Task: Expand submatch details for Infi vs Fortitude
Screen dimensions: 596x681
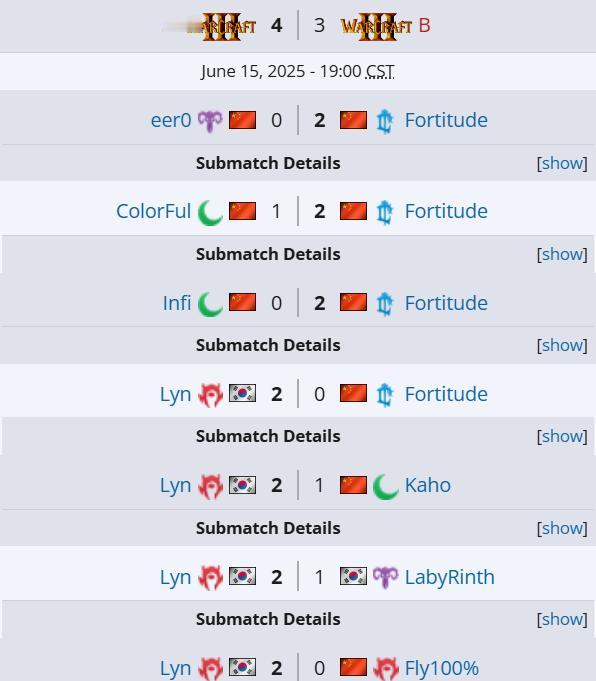Action: coord(562,345)
